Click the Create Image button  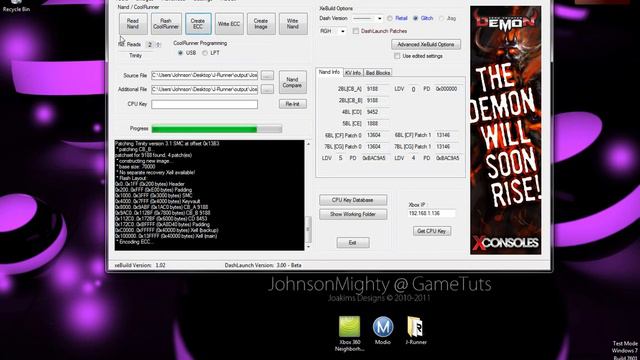261,24
